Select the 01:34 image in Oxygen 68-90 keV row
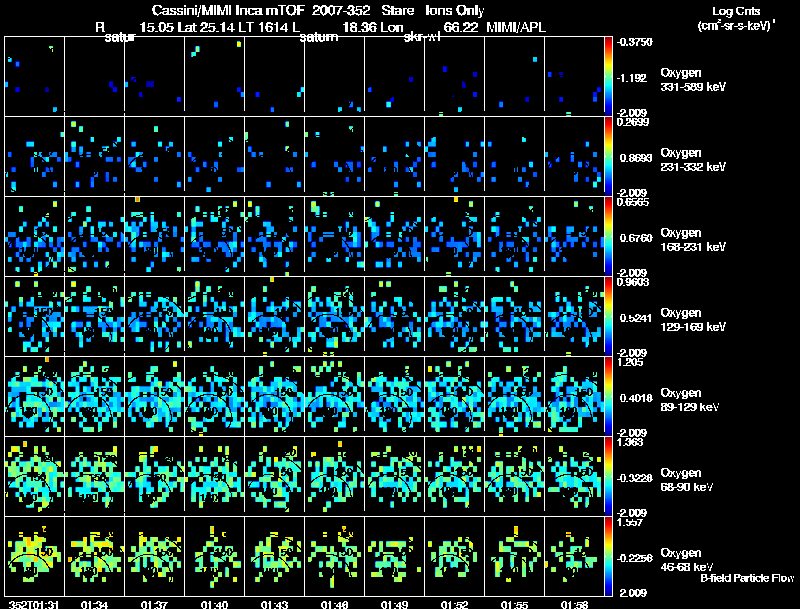800x609 pixels. [95, 476]
